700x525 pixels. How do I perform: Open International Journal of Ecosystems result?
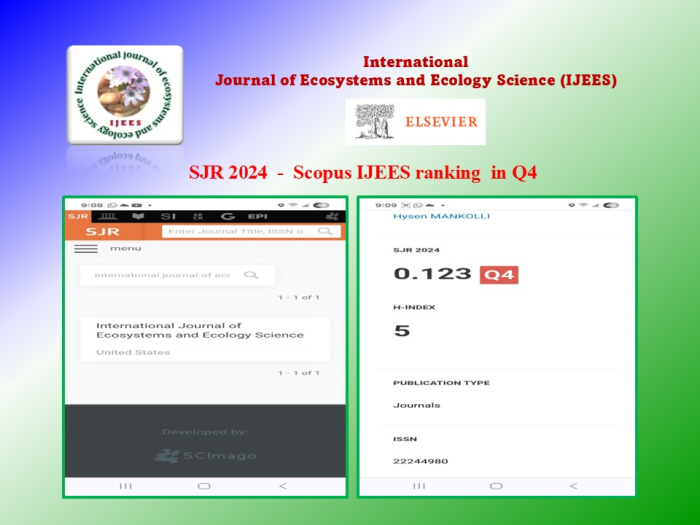(200, 330)
